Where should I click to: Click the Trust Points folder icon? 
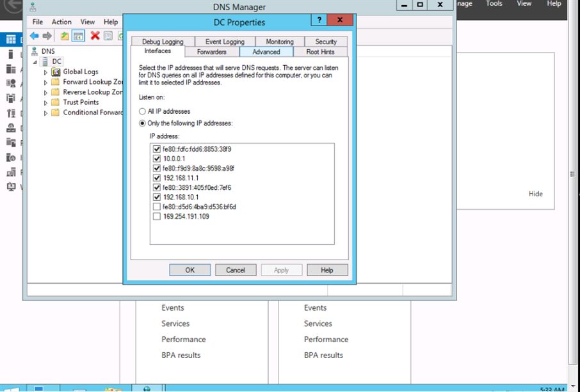[x=56, y=102]
